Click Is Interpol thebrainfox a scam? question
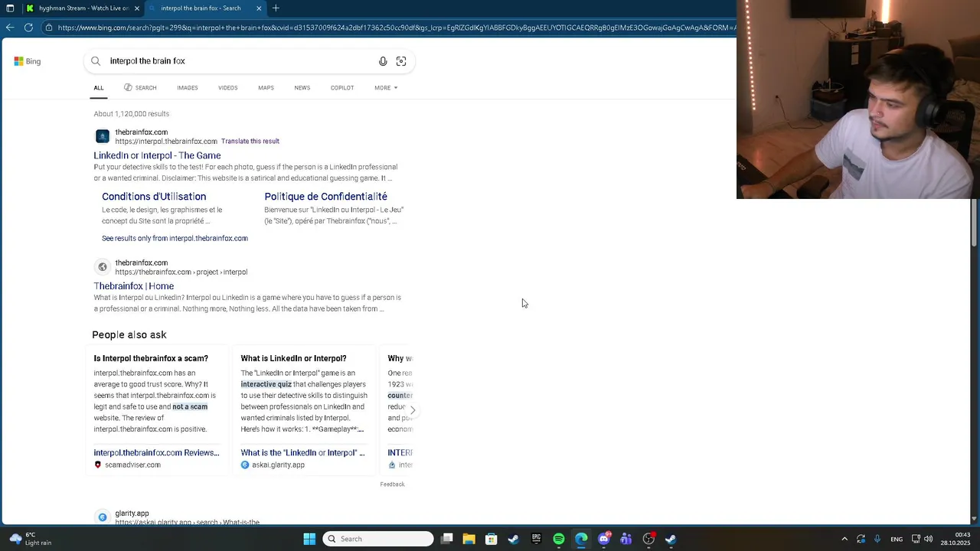This screenshot has height=551, width=980. coord(151,358)
